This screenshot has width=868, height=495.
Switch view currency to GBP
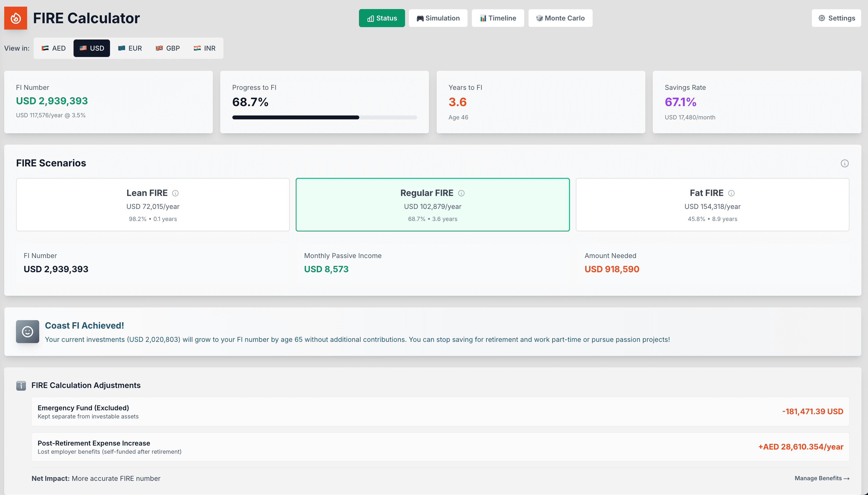pos(168,48)
